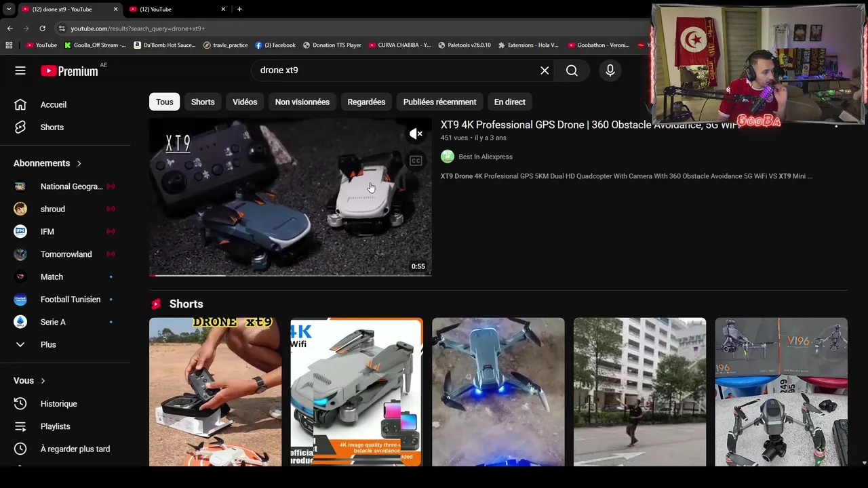Open the Goobathon bookmark
The height and width of the screenshot is (488, 868).
(599, 45)
